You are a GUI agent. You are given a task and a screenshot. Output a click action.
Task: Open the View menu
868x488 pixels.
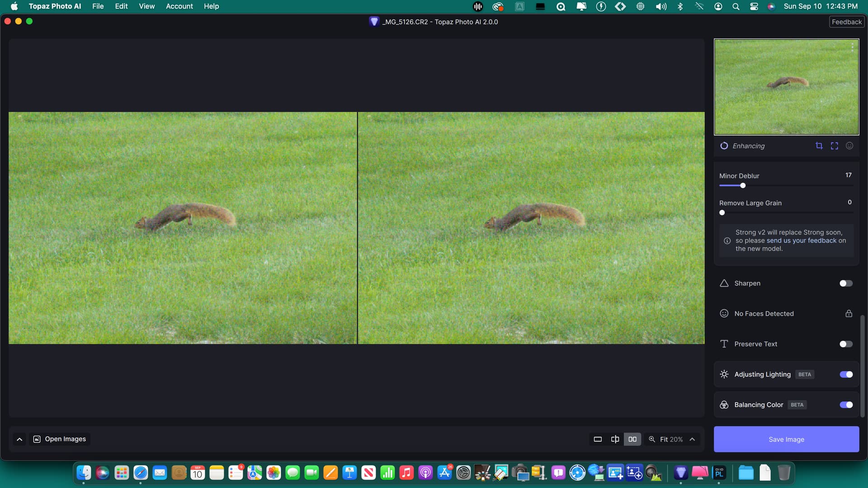point(146,6)
